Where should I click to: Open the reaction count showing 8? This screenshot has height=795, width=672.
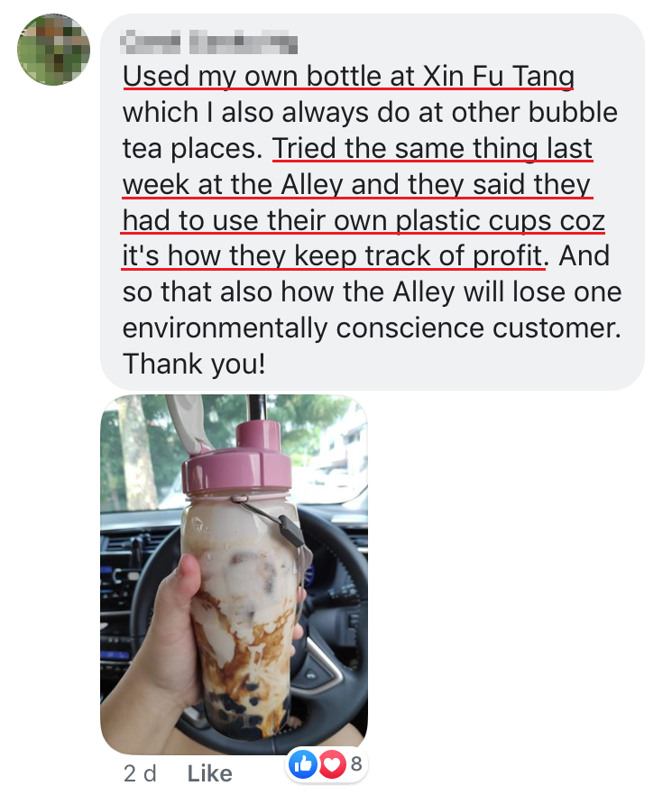coord(356,763)
